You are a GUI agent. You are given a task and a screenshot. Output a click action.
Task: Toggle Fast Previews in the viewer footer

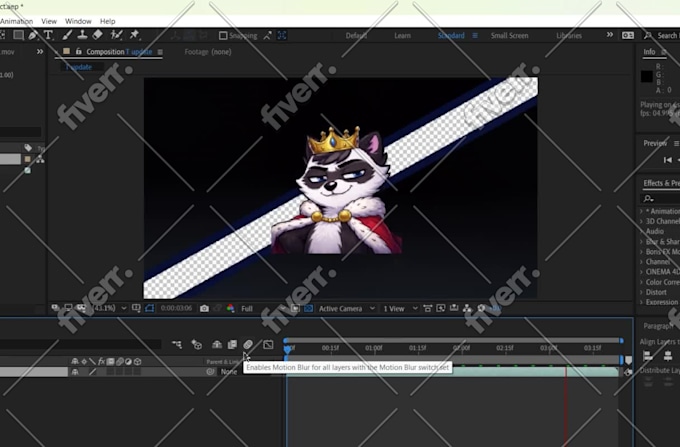441,308
